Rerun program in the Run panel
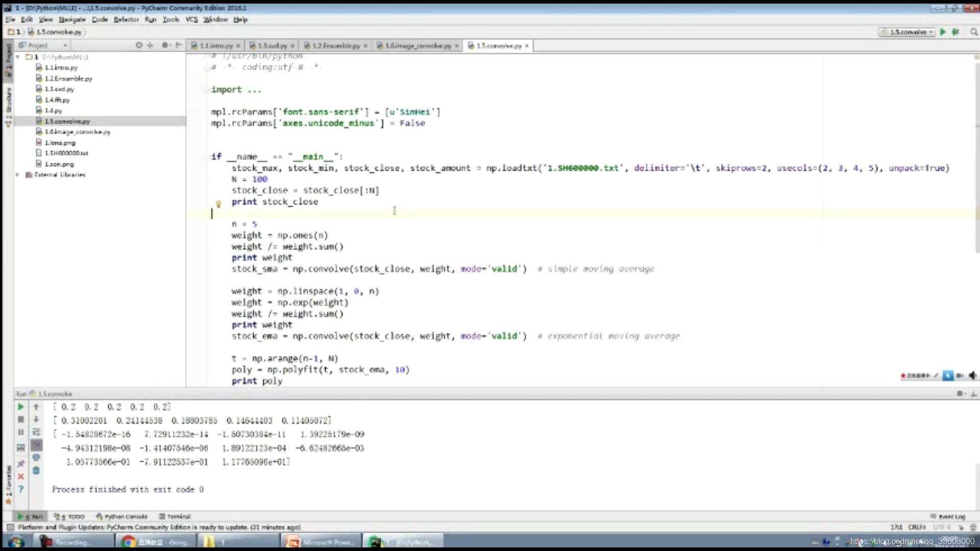This screenshot has height=551, width=980. [20, 407]
